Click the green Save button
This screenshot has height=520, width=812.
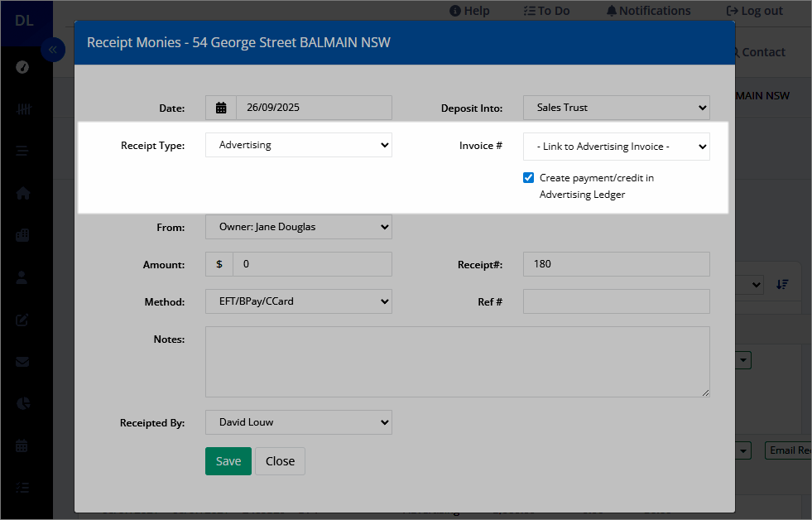228,461
